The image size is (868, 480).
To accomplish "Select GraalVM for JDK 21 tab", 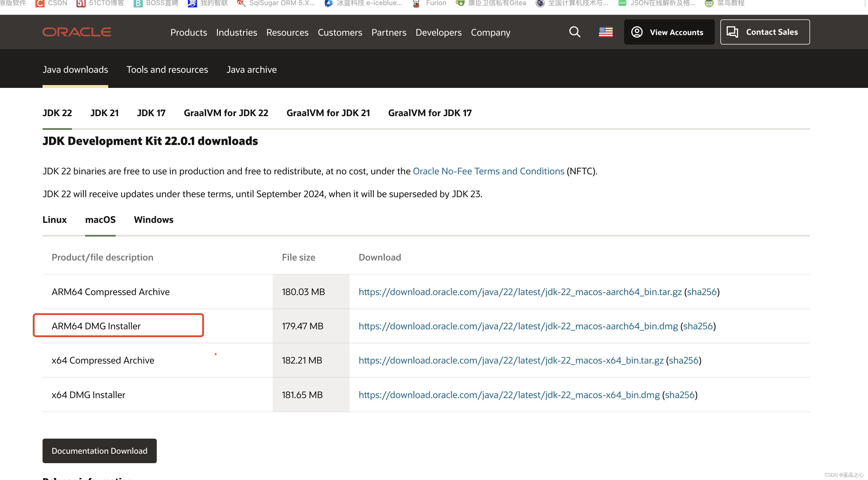I will [x=328, y=113].
